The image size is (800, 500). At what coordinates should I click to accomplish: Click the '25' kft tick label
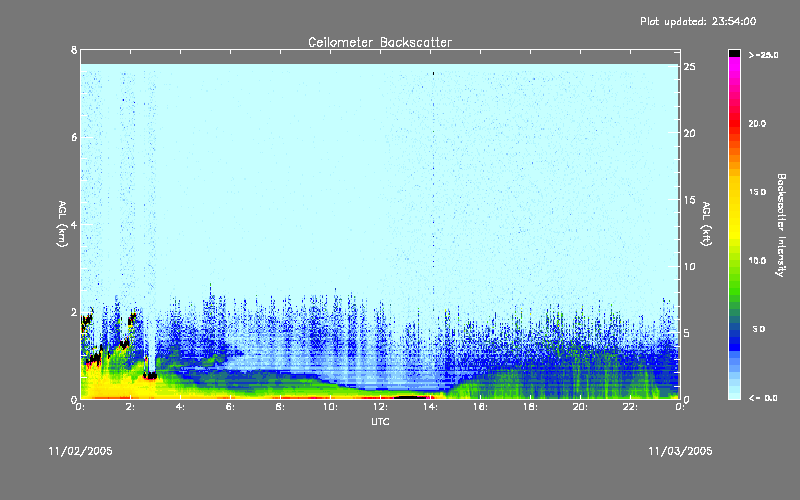click(x=690, y=67)
